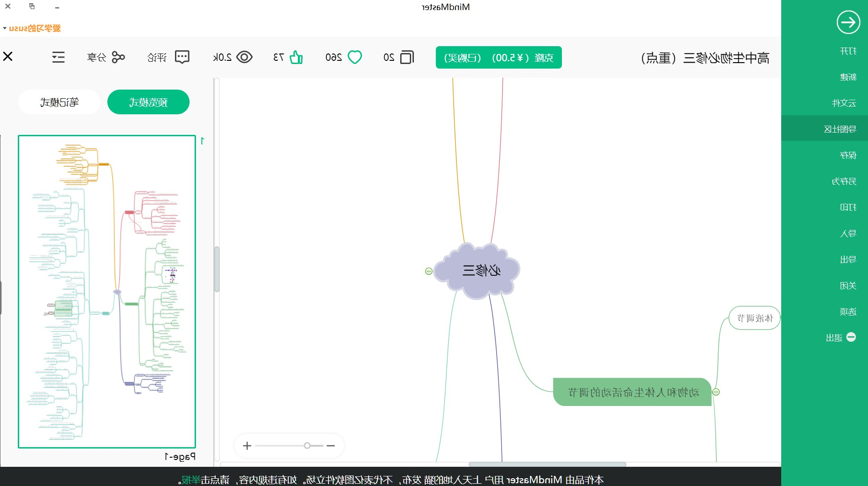Switch to 预览模式 preview mode

point(148,102)
